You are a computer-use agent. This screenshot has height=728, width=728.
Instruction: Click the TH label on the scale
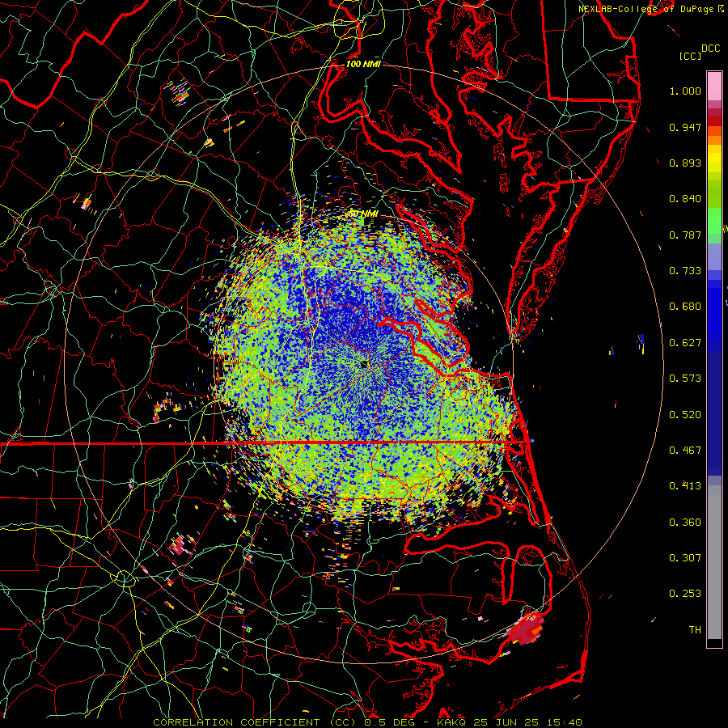[x=695, y=630]
